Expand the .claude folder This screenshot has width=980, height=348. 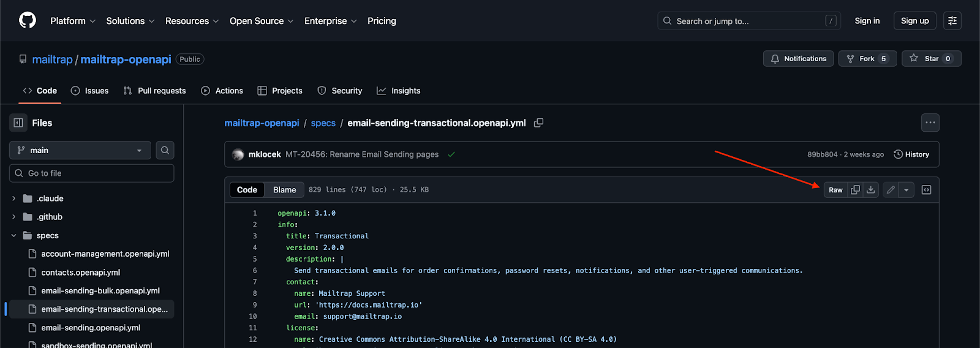point(13,199)
